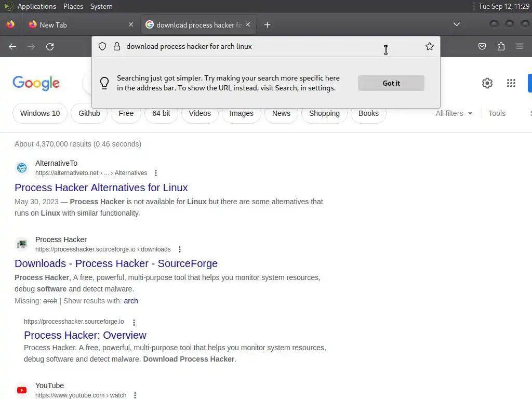The height and width of the screenshot is (399, 532).
Task: Open Firefox View pinned icon
Action: click(x=10, y=24)
